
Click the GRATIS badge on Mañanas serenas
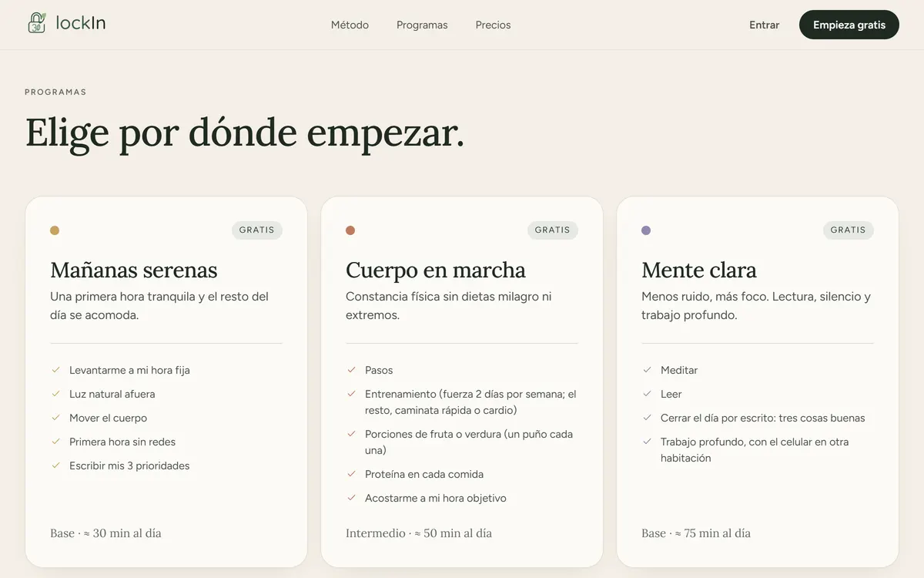click(x=257, y=230)
